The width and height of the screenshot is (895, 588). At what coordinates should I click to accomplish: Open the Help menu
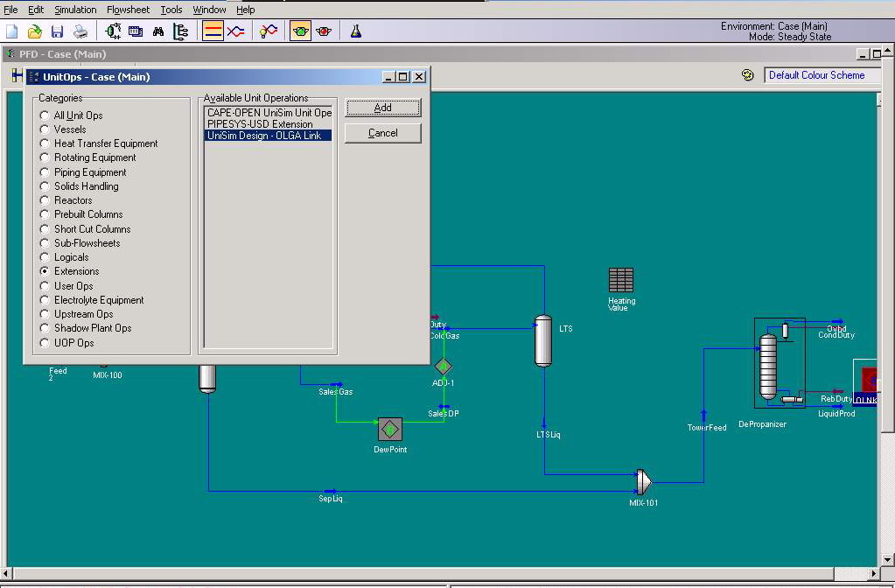(x=246, y=10)
